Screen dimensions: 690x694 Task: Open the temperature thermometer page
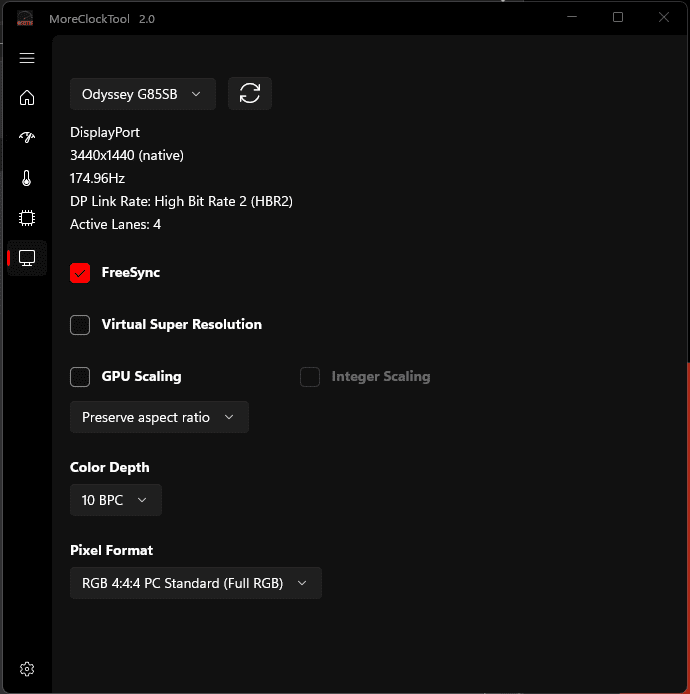click(x=27, y=178)
